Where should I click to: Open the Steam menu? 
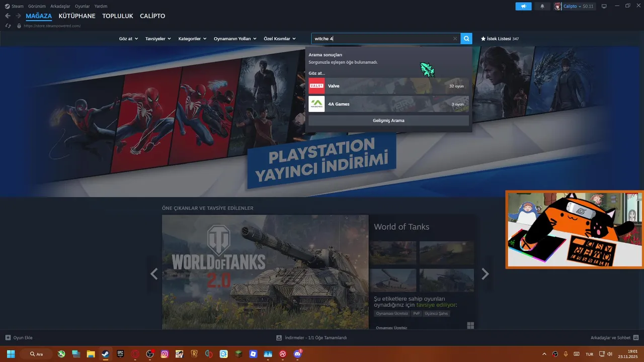[18, 6]
